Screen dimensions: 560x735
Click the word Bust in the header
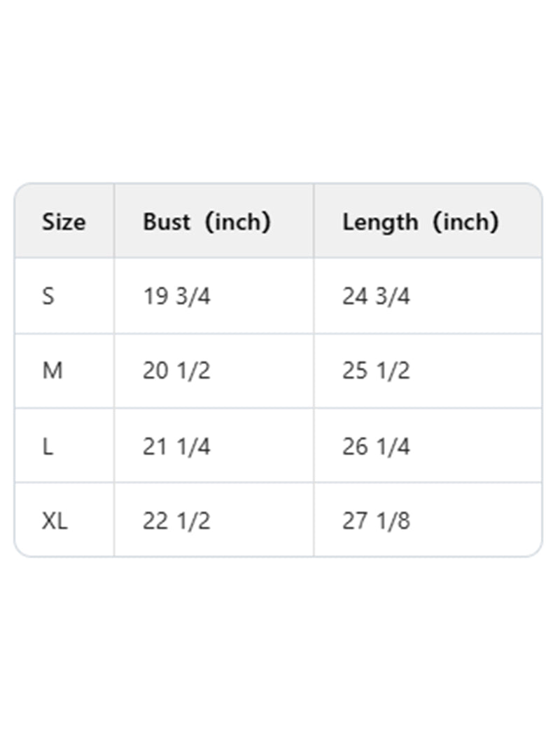167,222
